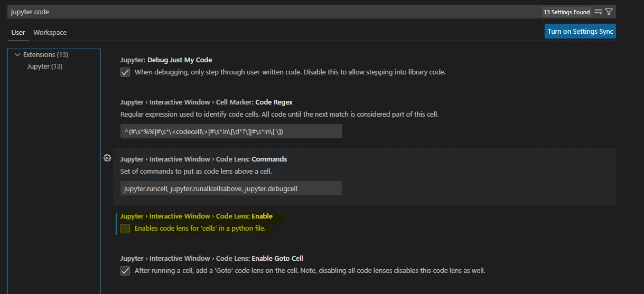Viewport: 644px width, 294px height.
Task: Open the gear menu for Code Lens Commands
Action: [107, 158]
